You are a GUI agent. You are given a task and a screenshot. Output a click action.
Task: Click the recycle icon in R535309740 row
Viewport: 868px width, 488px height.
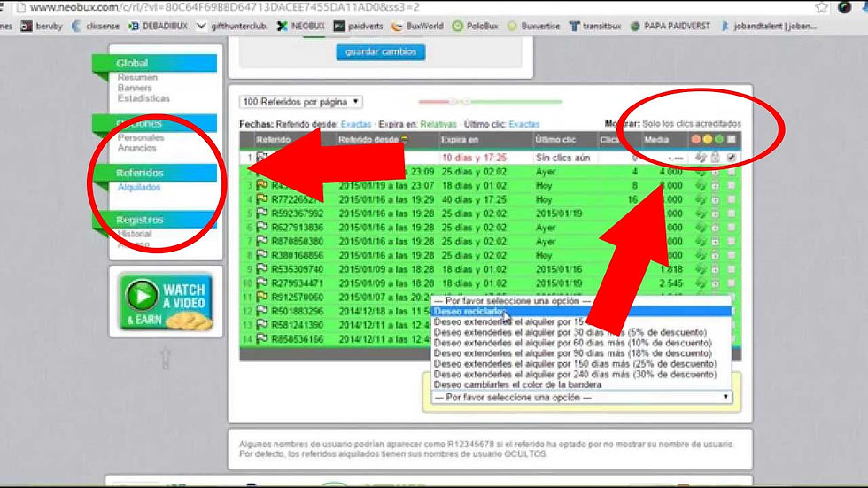pos(701,269)
